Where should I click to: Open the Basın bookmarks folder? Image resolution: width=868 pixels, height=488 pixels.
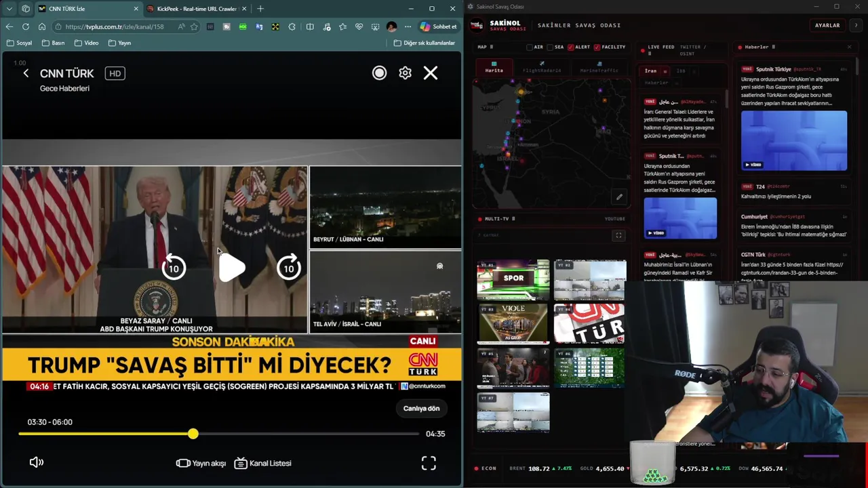(x=53, y=43)
